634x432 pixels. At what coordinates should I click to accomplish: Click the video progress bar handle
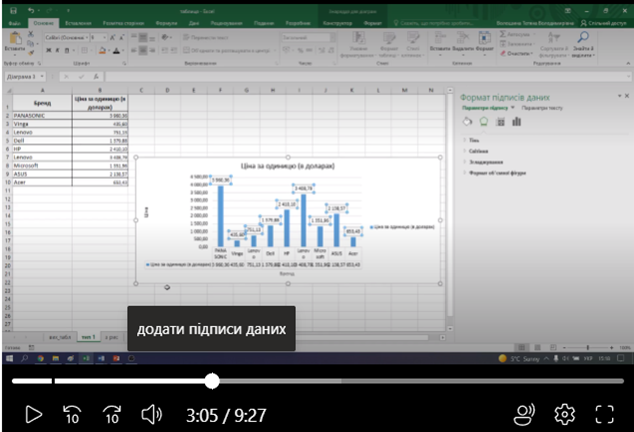tap(212, 381)
